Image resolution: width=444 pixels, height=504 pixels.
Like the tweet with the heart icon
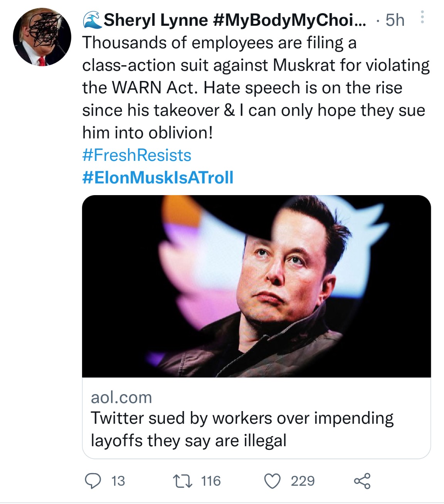coord(272,481)
